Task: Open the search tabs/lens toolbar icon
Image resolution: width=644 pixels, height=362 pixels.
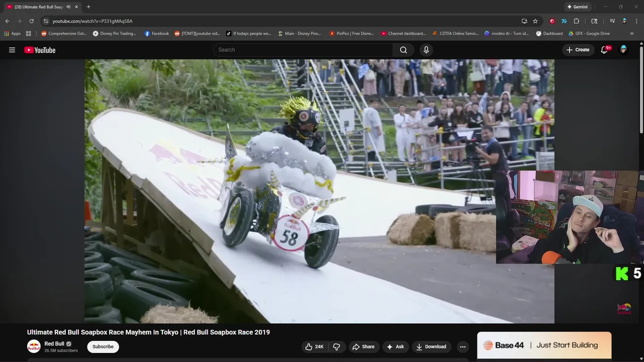Action: (x=594, y=21)
